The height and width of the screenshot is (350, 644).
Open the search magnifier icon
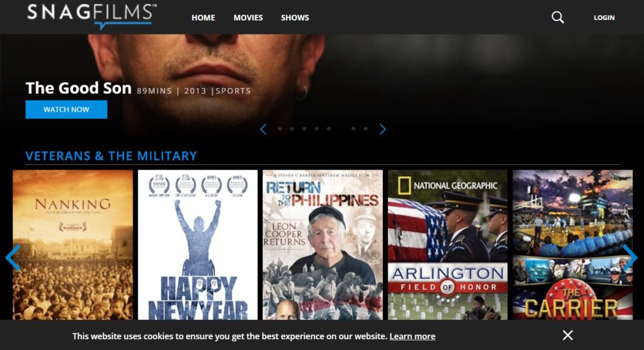[557, 17]
